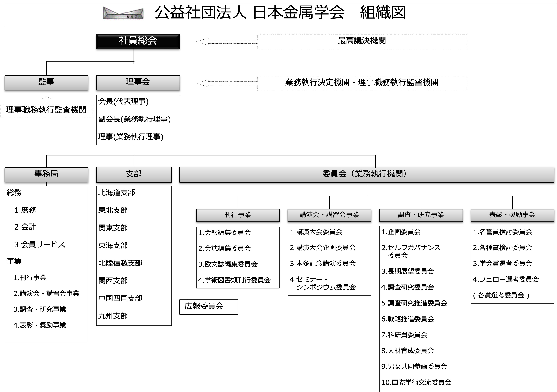
Task: Click 2.セルフガバナンス委員会
Action: 411,252
